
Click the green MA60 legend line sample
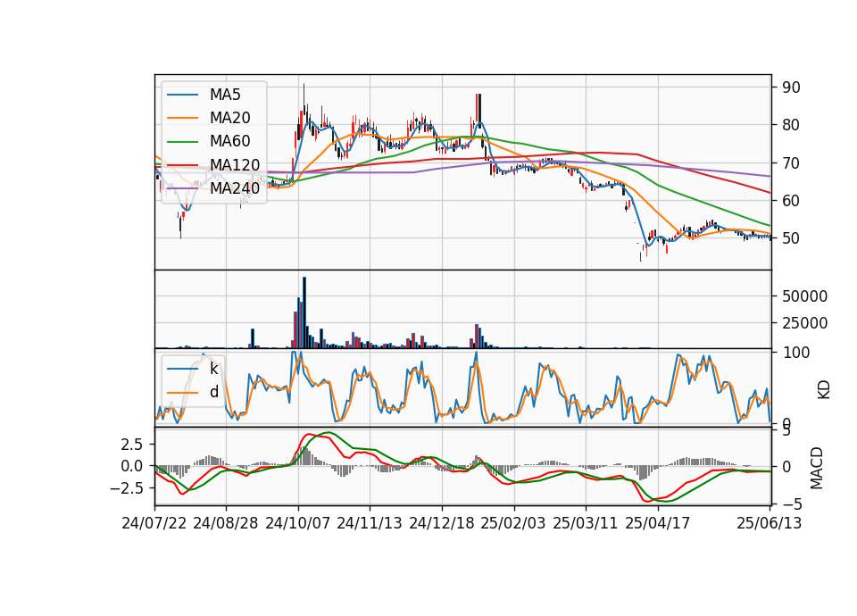pos(182,142)
